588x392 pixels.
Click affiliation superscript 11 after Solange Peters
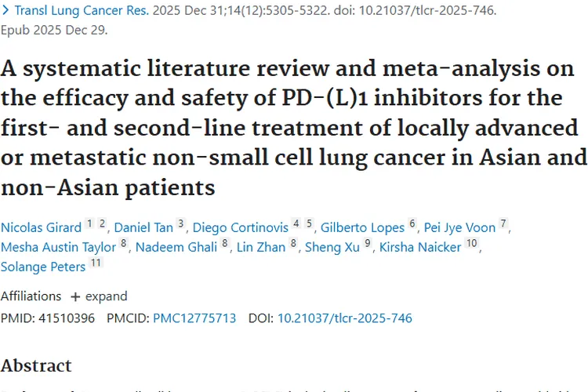pos(96,263)
